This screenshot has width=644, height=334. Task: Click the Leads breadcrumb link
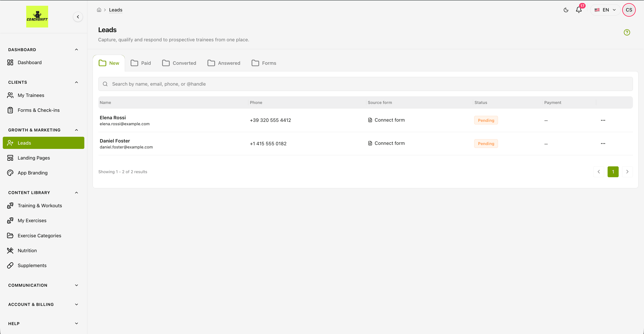point(115,10)
